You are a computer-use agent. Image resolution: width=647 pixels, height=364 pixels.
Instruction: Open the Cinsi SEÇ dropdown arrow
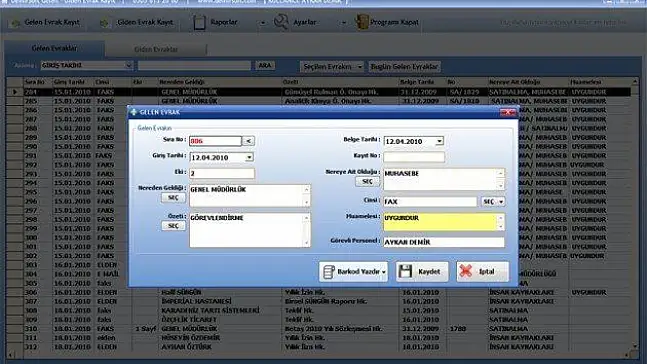(501, 201)
